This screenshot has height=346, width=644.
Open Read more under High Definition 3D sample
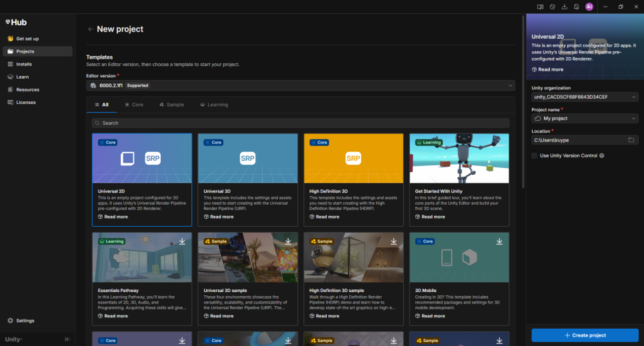point(324,316)
